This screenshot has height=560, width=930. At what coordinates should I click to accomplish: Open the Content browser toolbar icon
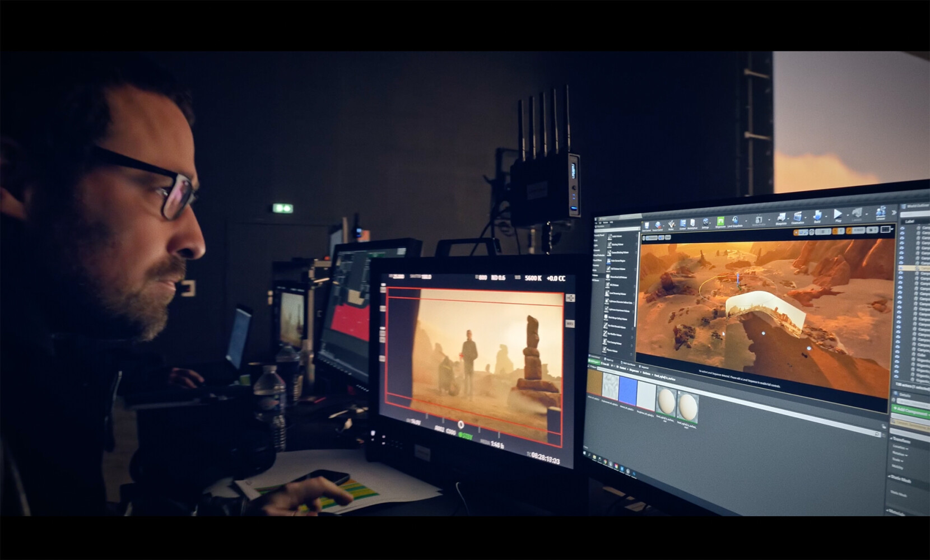pos(682,223)
